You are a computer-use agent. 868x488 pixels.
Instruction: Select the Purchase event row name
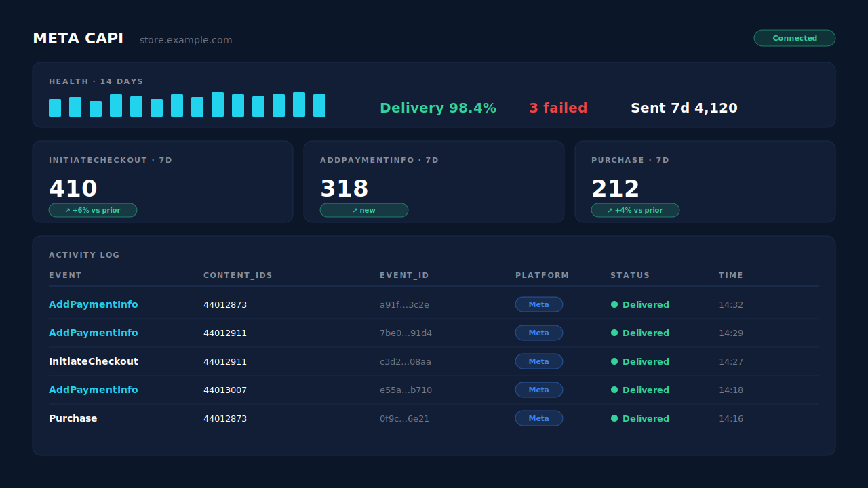click(x=73, y=418)
